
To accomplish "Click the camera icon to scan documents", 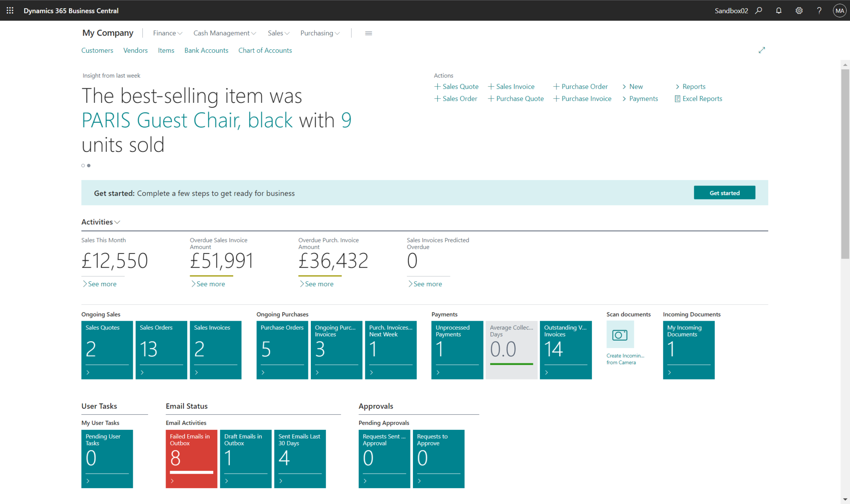I will 620,334.
